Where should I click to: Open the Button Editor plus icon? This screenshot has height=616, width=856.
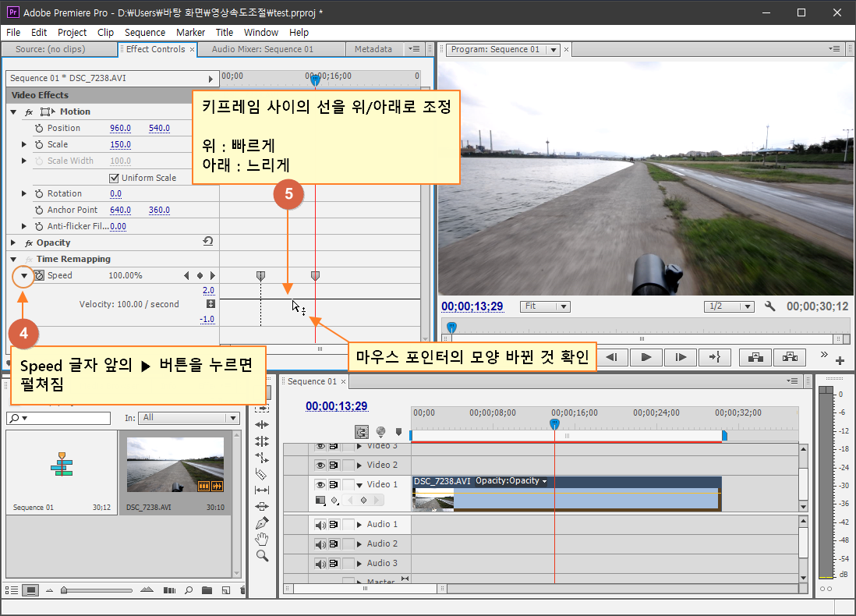tap(840, 360)
